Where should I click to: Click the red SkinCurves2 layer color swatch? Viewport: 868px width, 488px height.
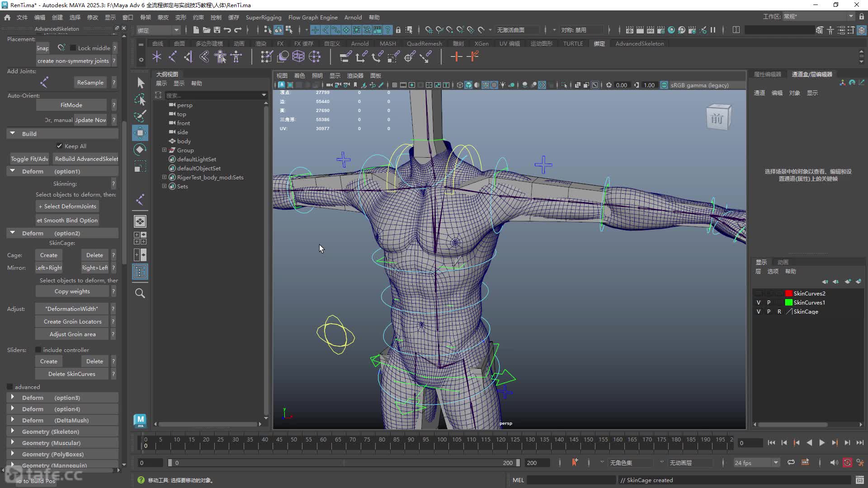click(x=788, y=293)
